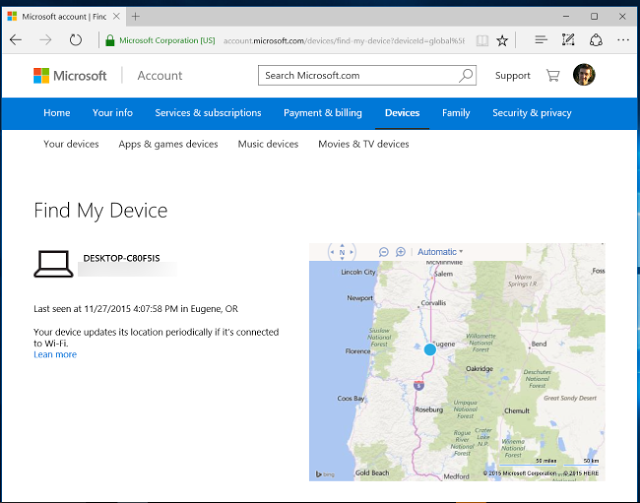Open the Hub icon
This screenshot has height=503, width=640.
pyautogui.click(x=541, y=40)
